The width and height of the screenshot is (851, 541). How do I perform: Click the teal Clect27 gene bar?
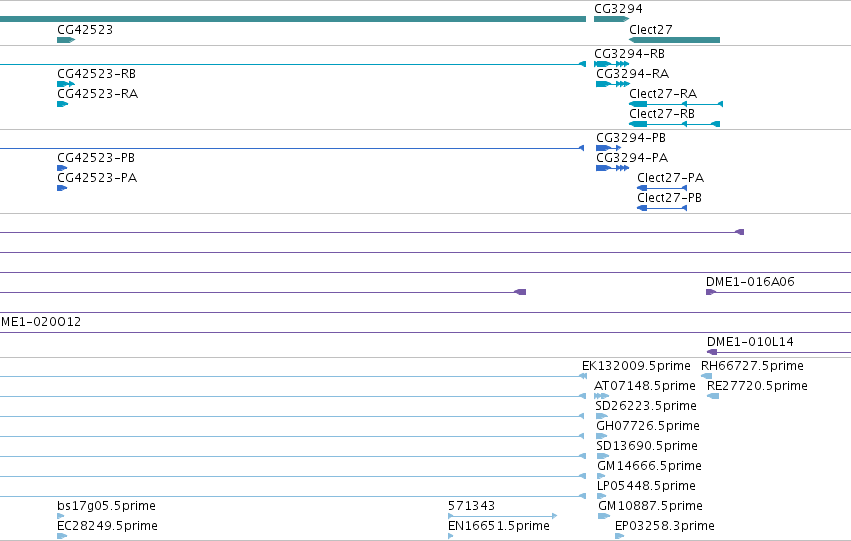point(675,40)
